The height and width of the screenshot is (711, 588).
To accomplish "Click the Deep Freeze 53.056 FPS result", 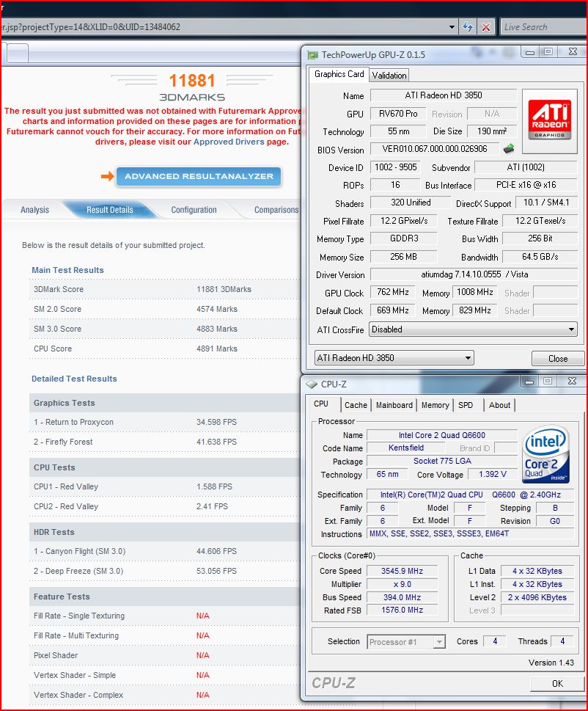I will 216,571.
